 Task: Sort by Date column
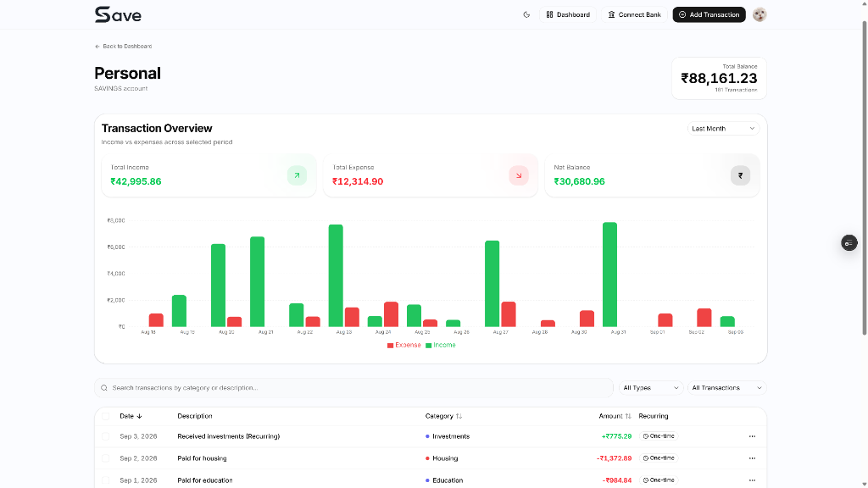pyautogui.click(x=131, y=416)
